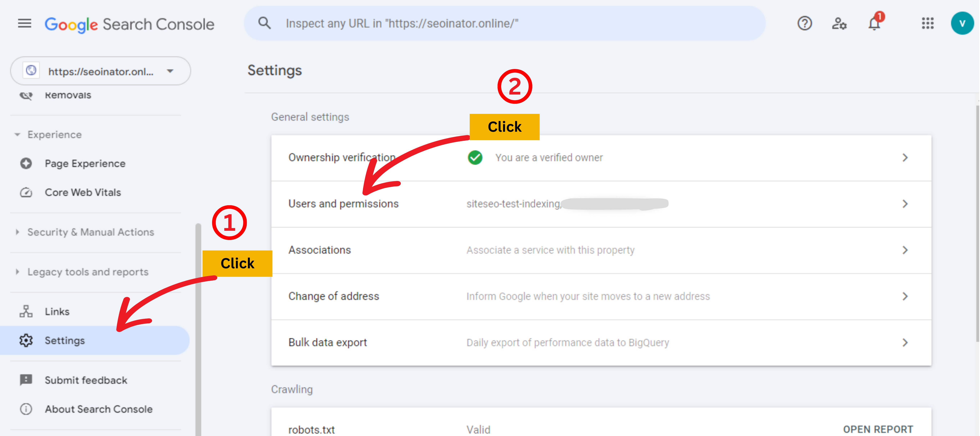Click the main page vertical scrollbar
Image resolution: width=980 pixels, height=436 pixels.
[x=977, y=224]
